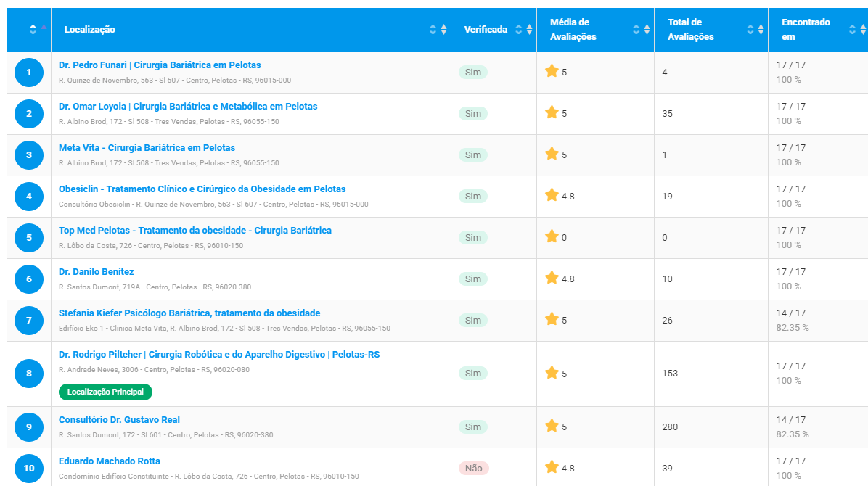The width and height of the screenshot is (868, 486).
Task: Select address 'R. Lôbo da Costa, 726 - Centro, Pelotas - RS, 96010-150' in Top Med row
Action: [x=151, y=246]
